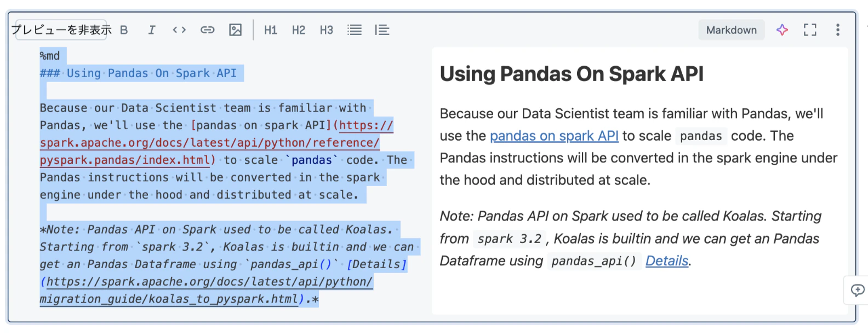Toggle fullscreen focus mode for cell
Screen dimensions: 868x336
[x=810, y=30]
